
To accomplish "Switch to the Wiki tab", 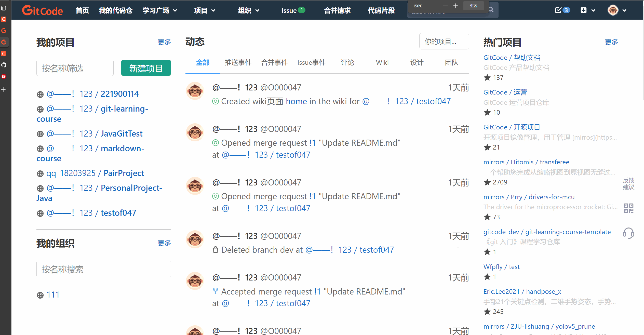I will coord(382,62).
